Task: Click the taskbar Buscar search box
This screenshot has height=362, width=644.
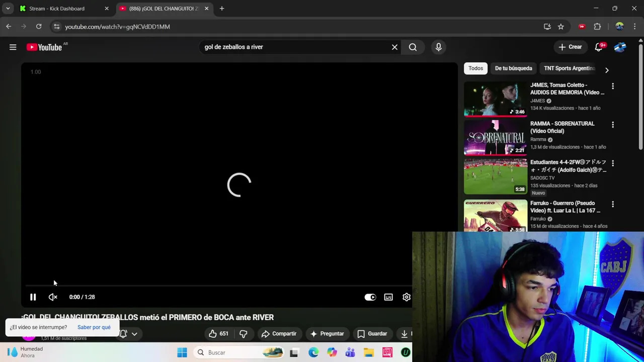Action: coord(240,352)
